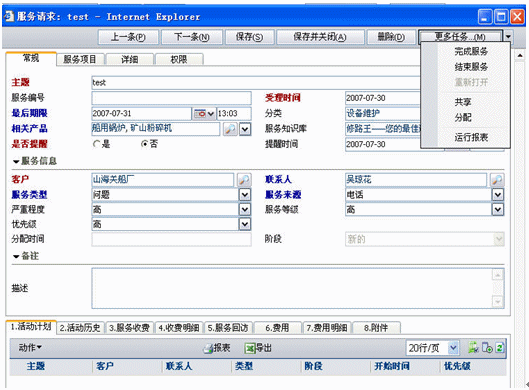This screenshot has width=529, height=390.
Task: Open the 服务类型 dropdown
Action: coord(245,195)
